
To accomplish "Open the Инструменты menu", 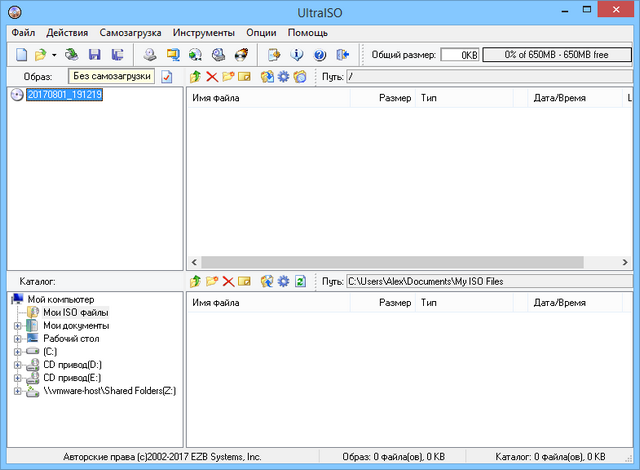I will click(203, 33).
